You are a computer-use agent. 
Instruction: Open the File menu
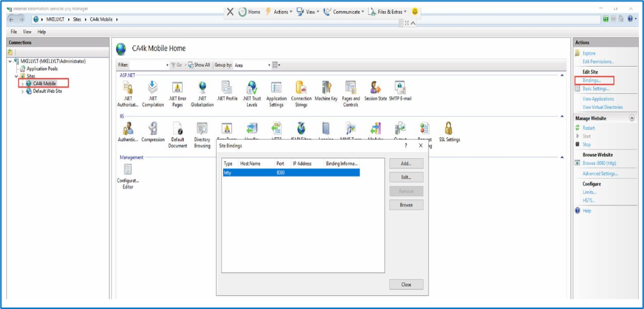coord(13,32)
